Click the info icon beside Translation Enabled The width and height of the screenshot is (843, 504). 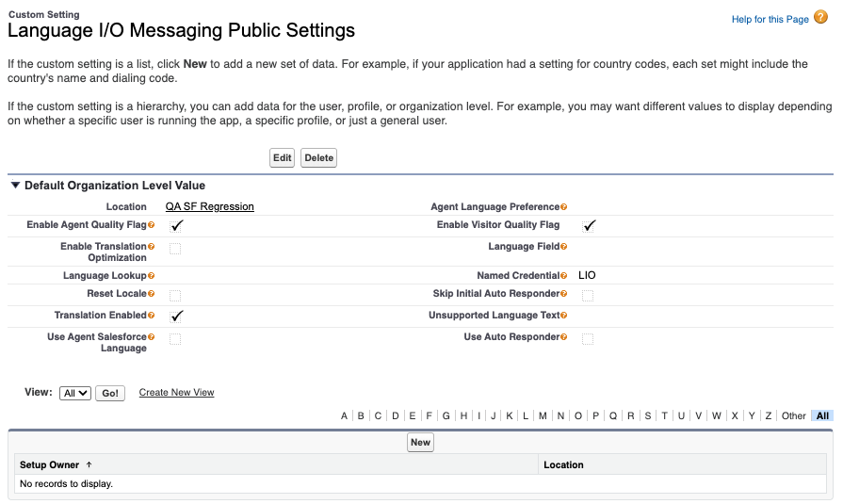152,316
